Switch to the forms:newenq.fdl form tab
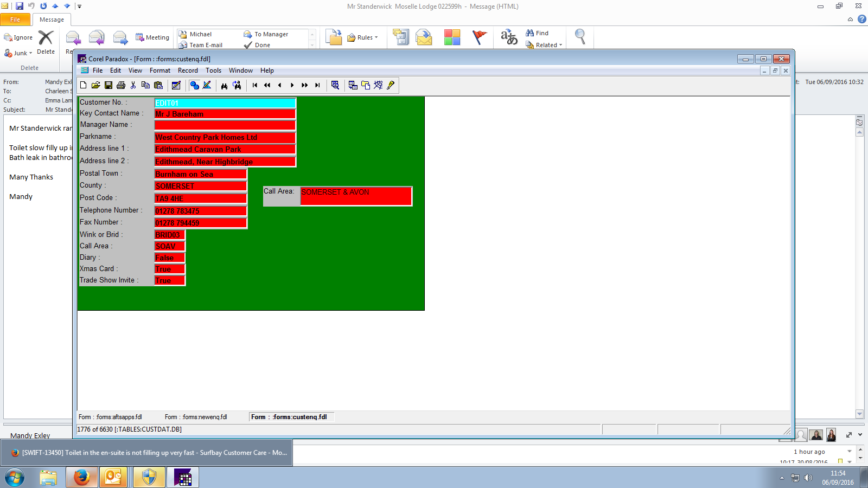This screenshot has height=488, width=868. pos(196,417)
